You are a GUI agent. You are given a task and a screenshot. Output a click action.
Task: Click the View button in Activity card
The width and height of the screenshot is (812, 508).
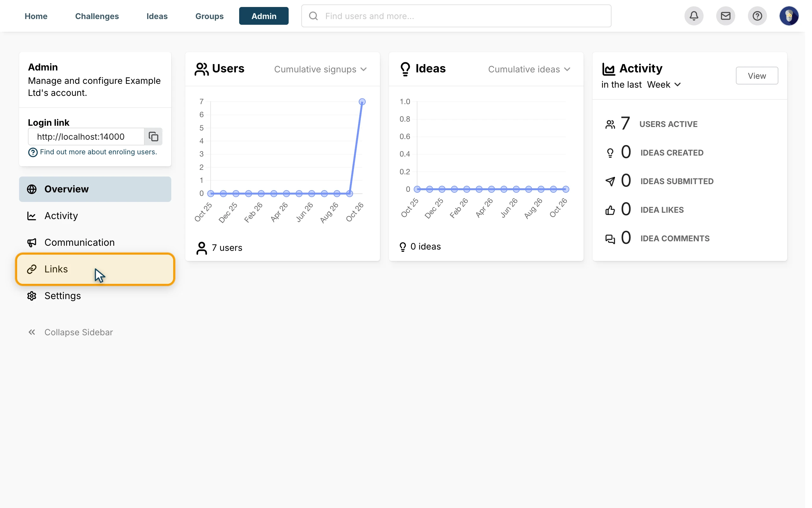756,76
